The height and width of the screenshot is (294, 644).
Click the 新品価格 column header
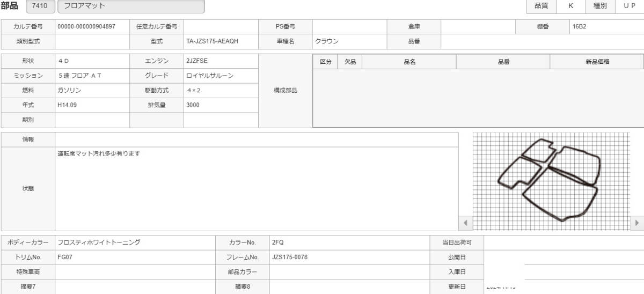pos(597,62)
